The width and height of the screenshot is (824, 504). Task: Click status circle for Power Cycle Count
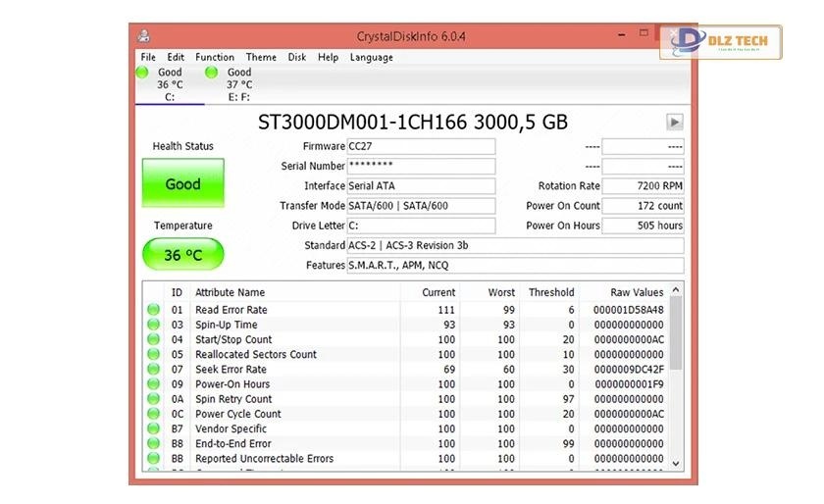[x=153, y=413]
